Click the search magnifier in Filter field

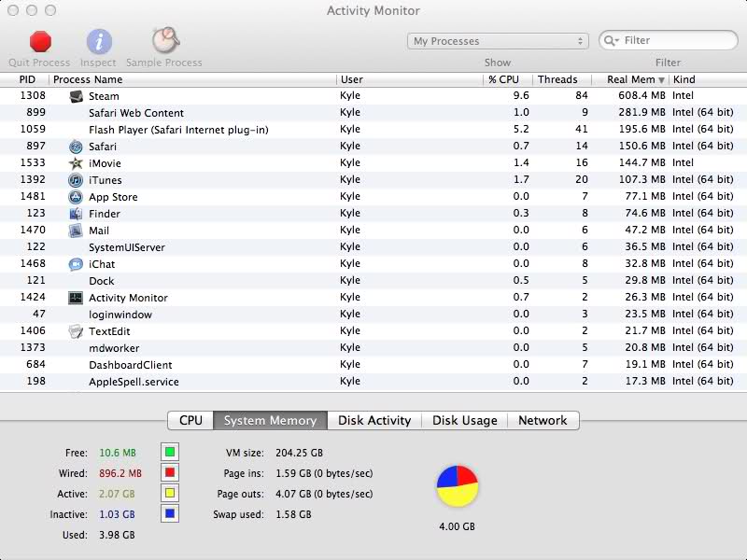pyautogui.click(x=611, y=40)
